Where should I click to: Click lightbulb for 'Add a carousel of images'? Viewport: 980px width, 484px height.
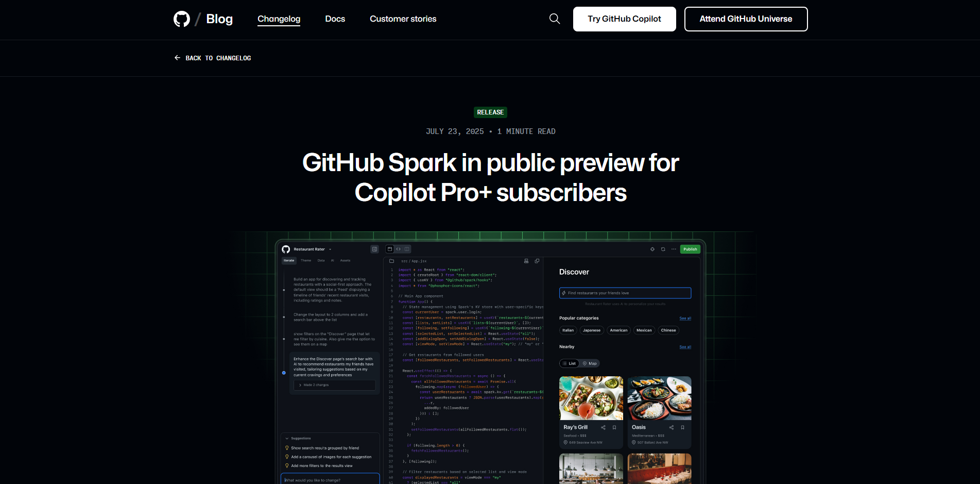[287, 457]
